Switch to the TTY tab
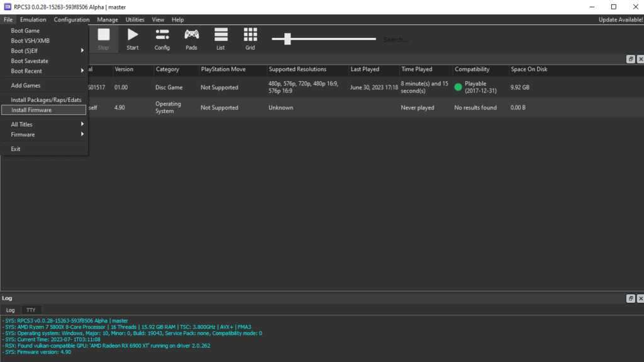 31,310
